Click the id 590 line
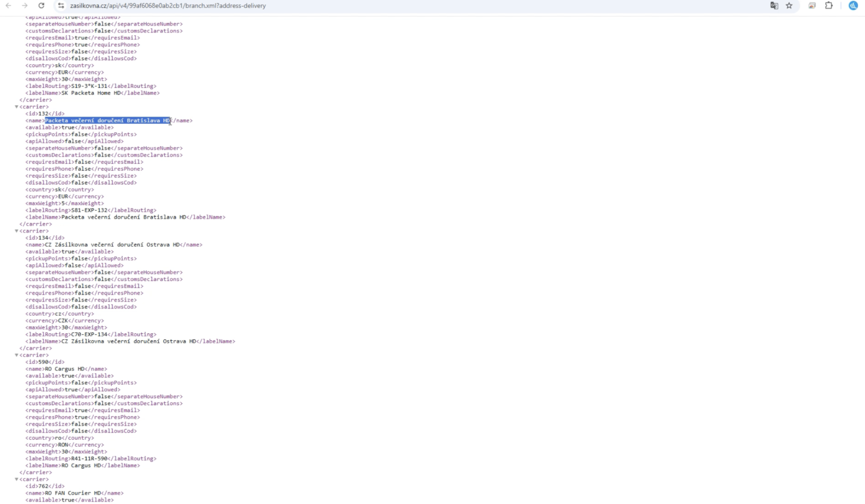Viewport: 865px width, 504px height. [x=45, y=362]
